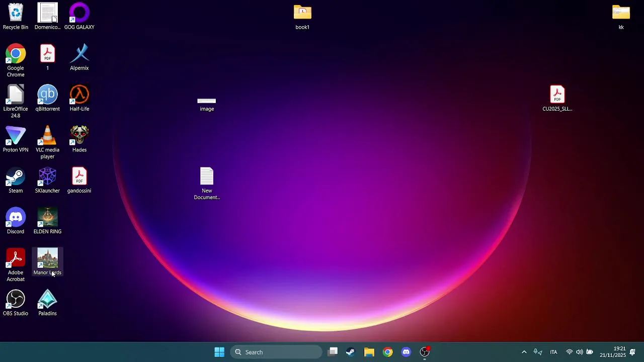Select the image file on desktop
This screenshot has width=644, height=362.
207,105
